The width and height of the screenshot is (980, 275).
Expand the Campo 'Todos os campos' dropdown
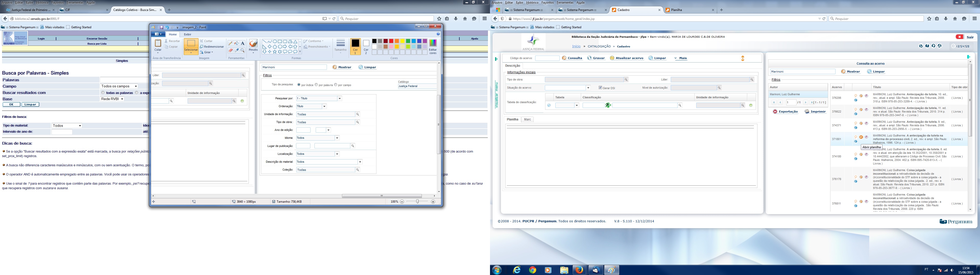136,86
